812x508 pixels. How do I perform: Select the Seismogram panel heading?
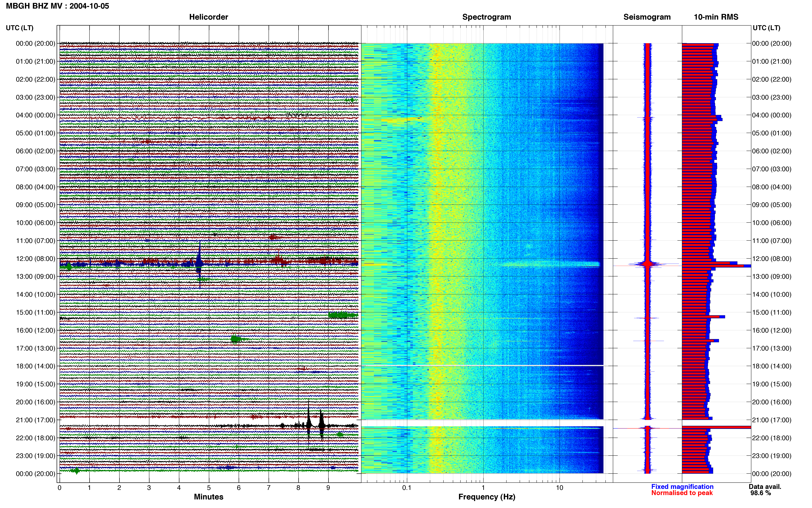647,17
